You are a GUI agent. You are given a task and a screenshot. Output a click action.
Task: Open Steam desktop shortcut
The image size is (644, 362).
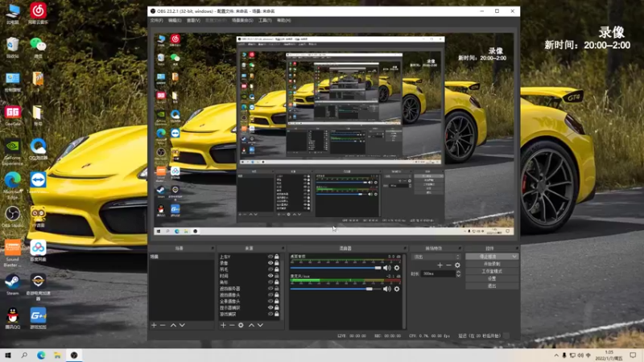tap(12, 282)
